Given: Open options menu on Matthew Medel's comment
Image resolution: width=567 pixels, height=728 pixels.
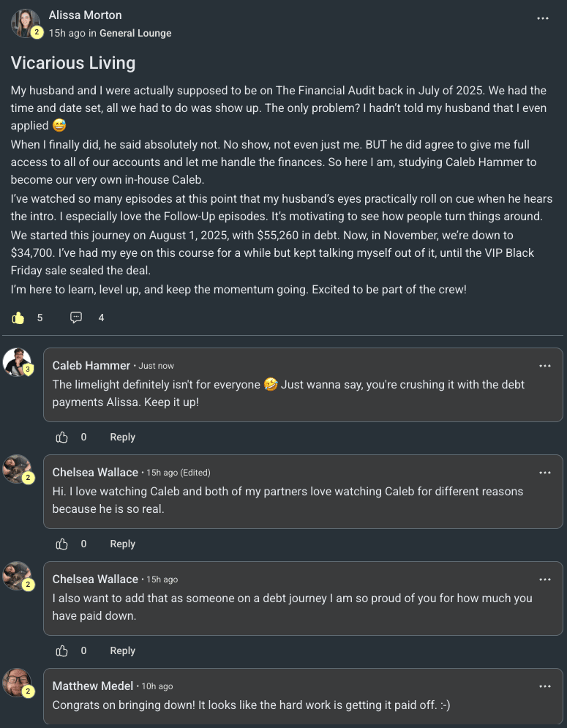Looking at the screenshot, I should (545, 686).
